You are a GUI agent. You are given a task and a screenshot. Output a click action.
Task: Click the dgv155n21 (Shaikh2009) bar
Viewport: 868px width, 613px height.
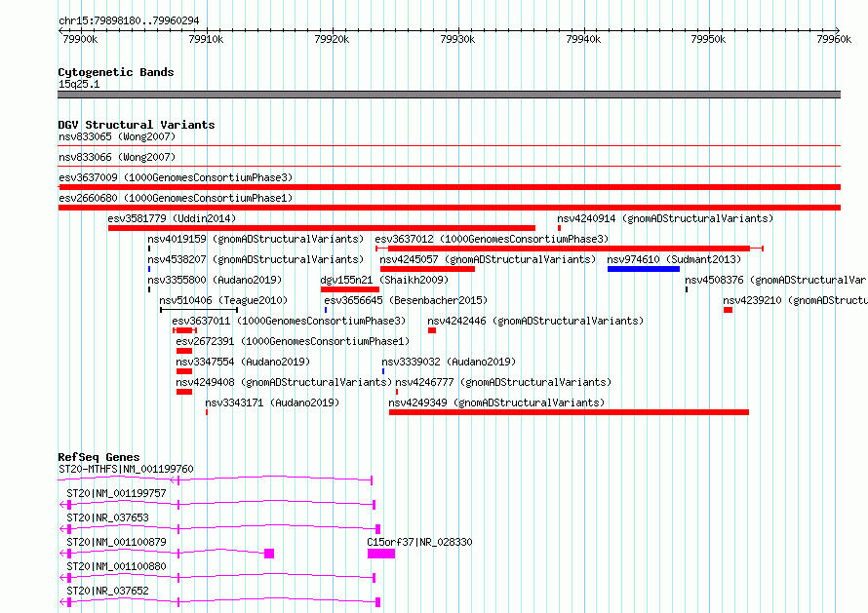(x=350, y=289)
